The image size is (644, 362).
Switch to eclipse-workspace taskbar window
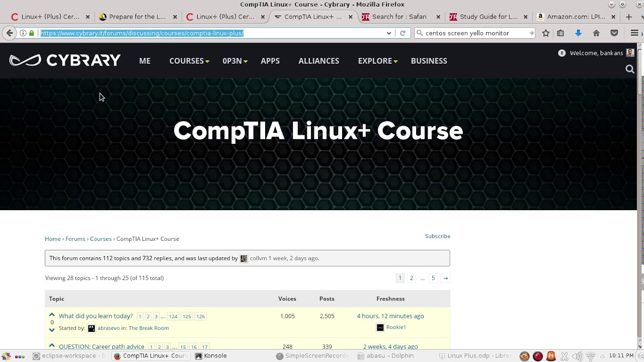click(69, 356)
